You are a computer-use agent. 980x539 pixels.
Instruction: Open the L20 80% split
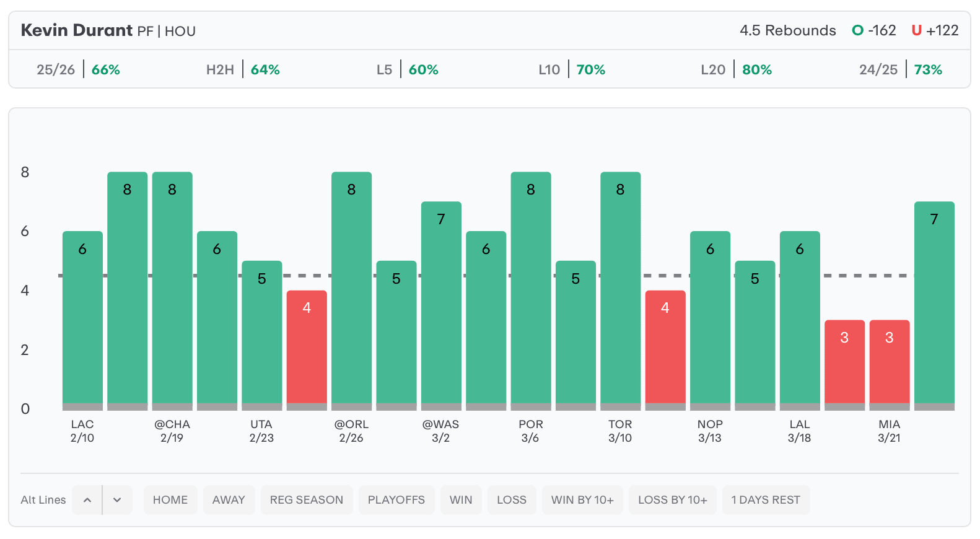736,69
